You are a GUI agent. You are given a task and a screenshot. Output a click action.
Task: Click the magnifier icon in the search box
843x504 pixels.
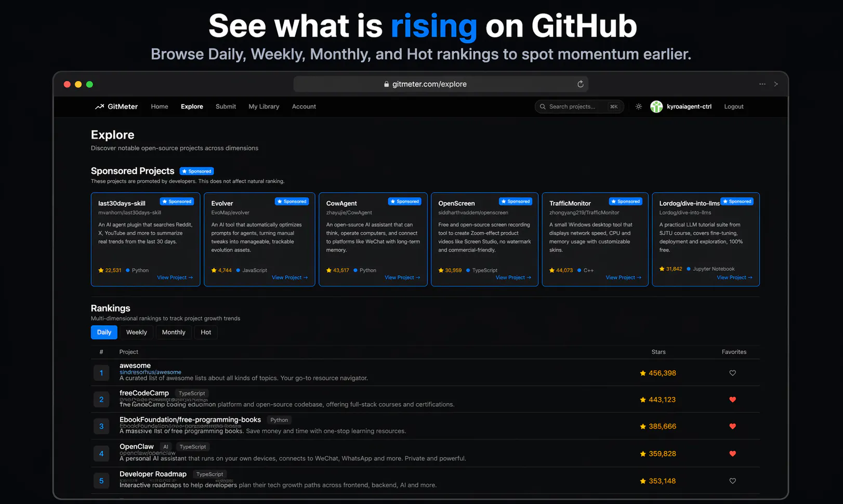tap(543, 107)
